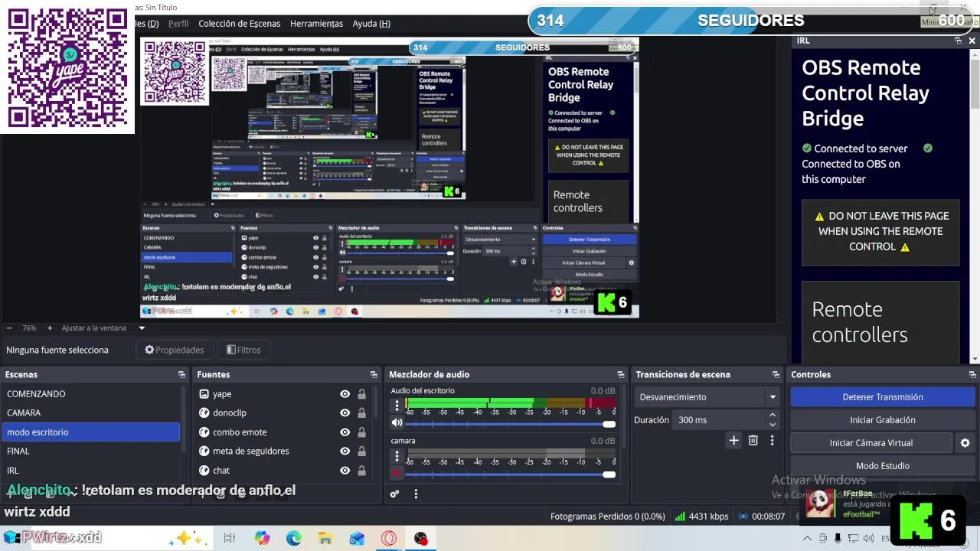Click Iniciar Grabación button
The image size is (980, 551).
(x=883, y=420)
